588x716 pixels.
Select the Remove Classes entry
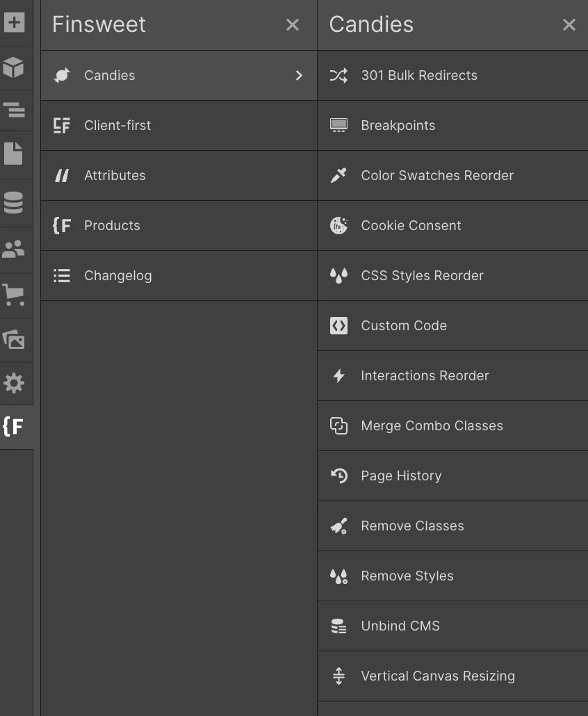pyautogui.click(x=453, y=526)
